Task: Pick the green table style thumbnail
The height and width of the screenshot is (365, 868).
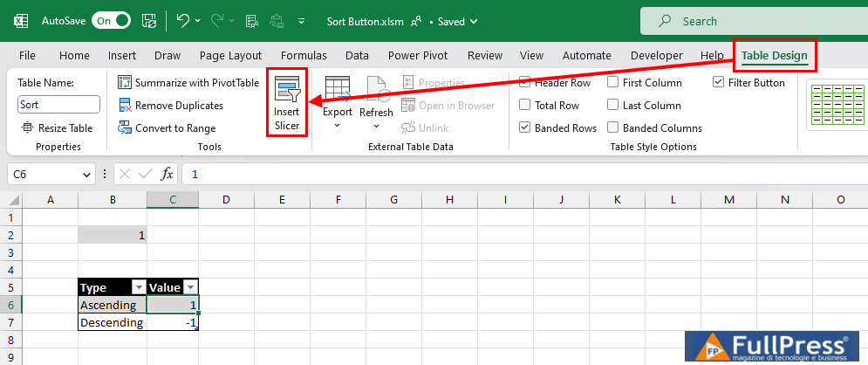Action: coord(836,105)
